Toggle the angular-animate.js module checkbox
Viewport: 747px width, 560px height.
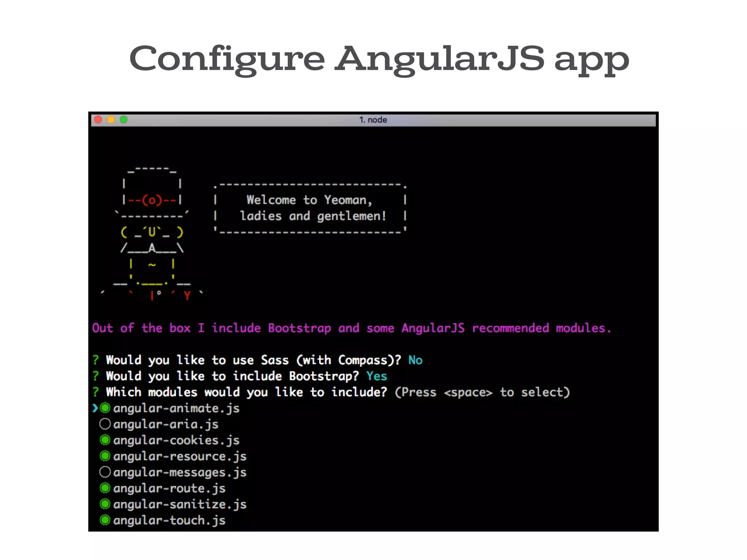[x=105, y=408]
